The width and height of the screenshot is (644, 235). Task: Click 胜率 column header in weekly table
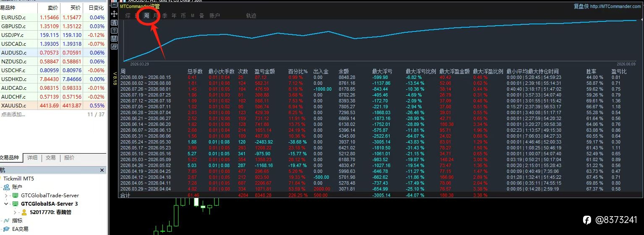(x=591, y=72)
